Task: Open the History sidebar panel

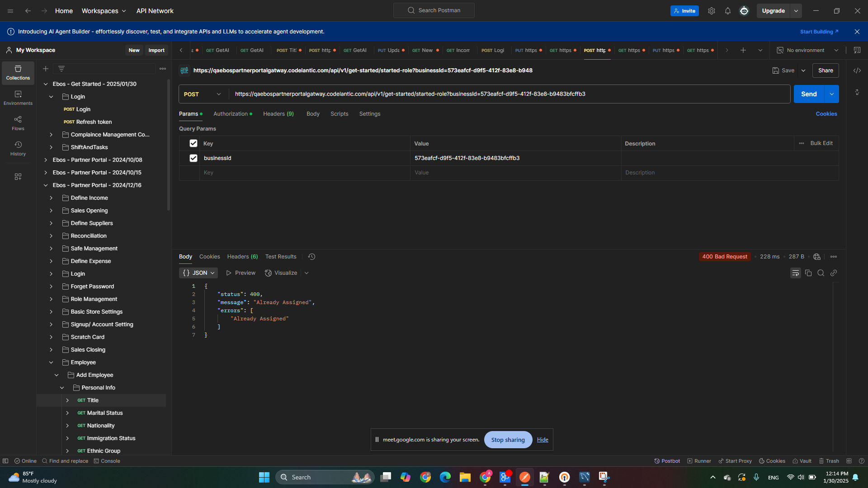Action: [18, 148]
